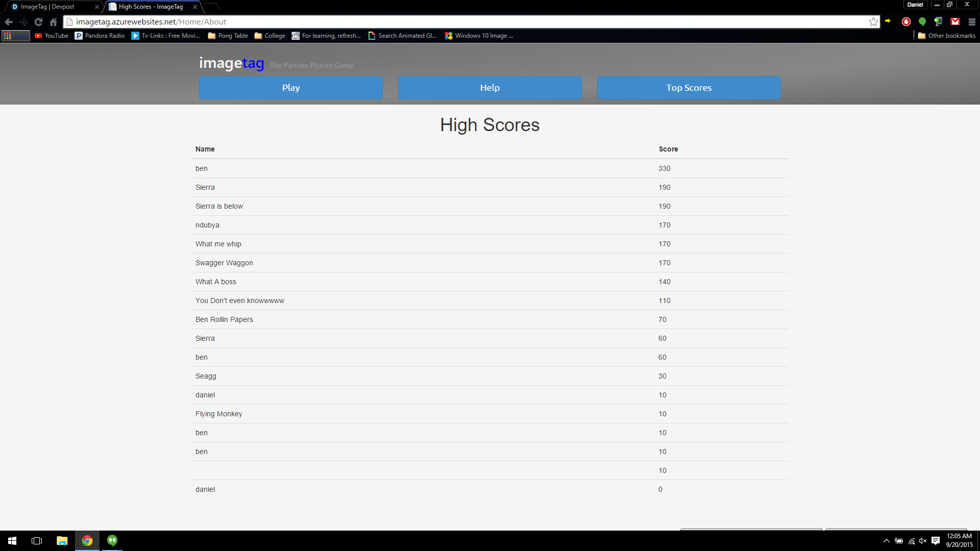Open the AdBlock extension icon

click(x=906, y=21)
